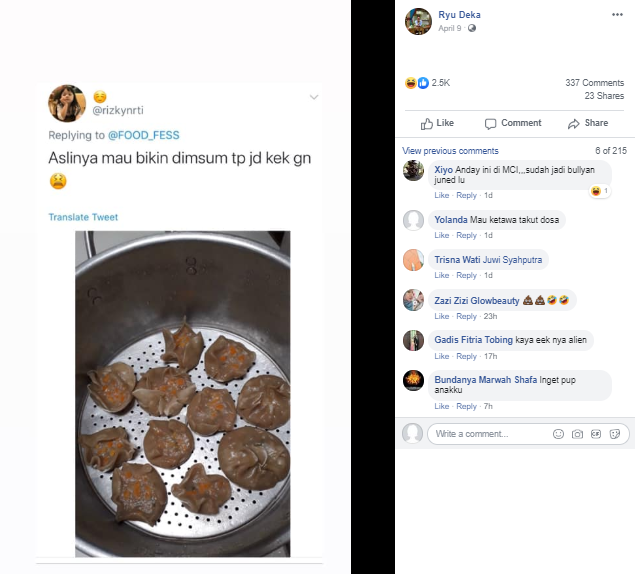Screen dimensions: 635x574
Task: Open the sticker picker in comment box
Action: click(615, 434)
